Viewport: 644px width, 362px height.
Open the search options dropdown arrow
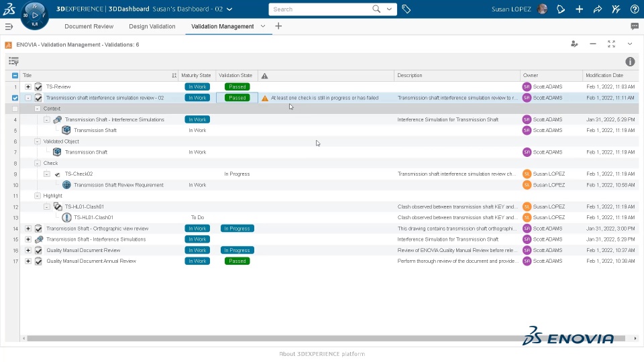pos(389,9)
